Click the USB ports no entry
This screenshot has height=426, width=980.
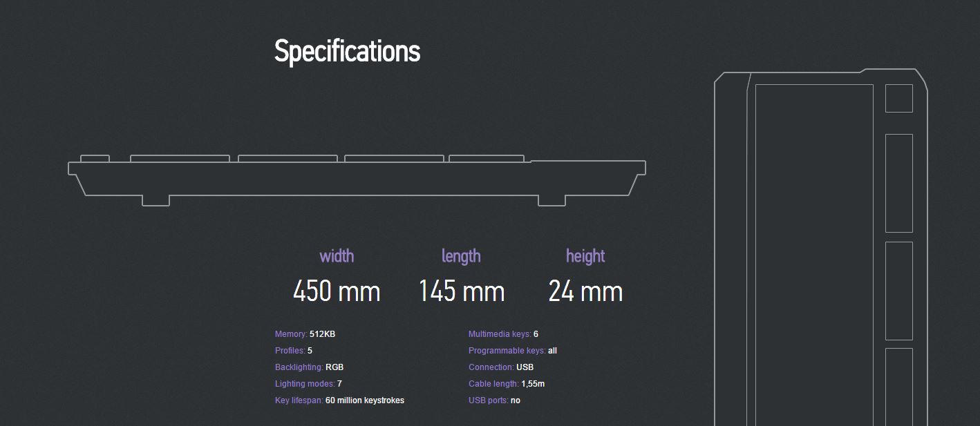[494, 400]
